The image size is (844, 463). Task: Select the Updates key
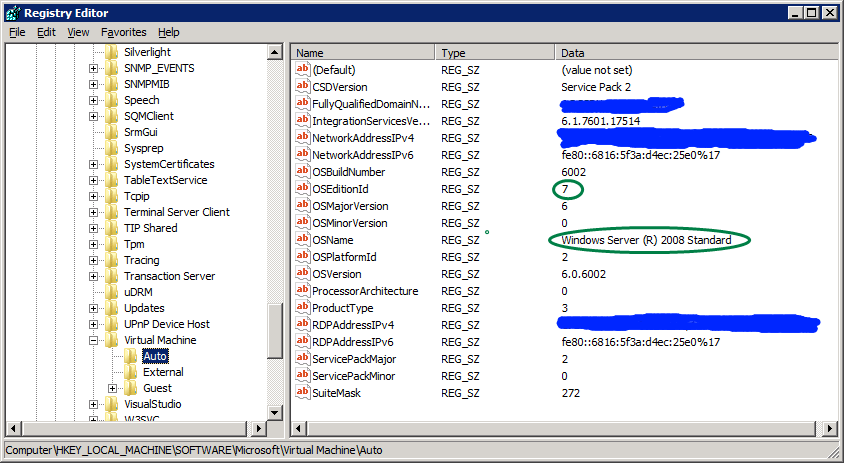[144, 308]
